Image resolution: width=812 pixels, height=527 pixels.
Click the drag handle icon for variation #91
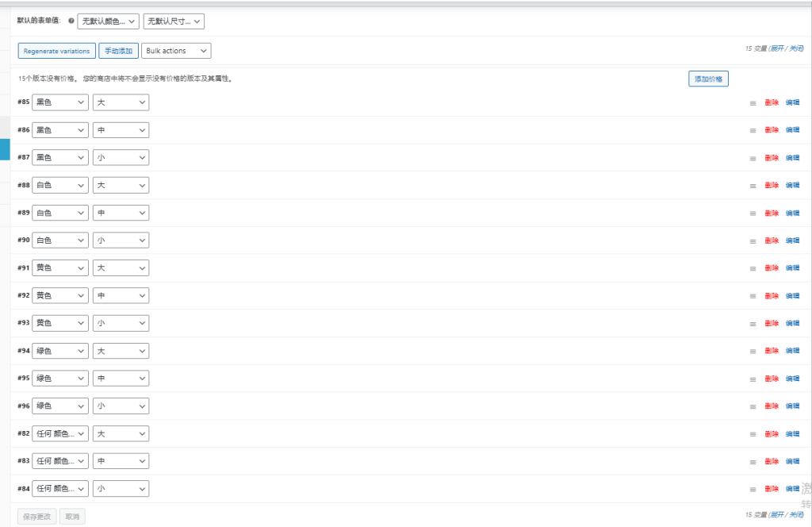(753, 268)
